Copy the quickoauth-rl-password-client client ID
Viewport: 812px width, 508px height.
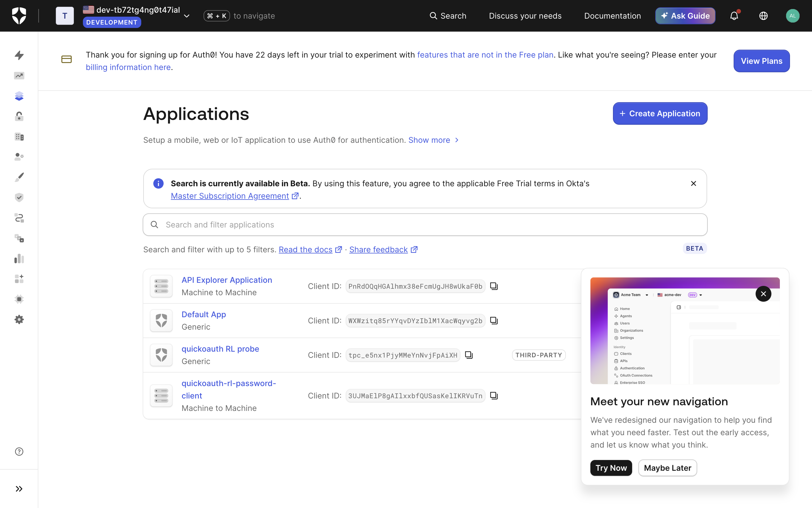(494, 396)
